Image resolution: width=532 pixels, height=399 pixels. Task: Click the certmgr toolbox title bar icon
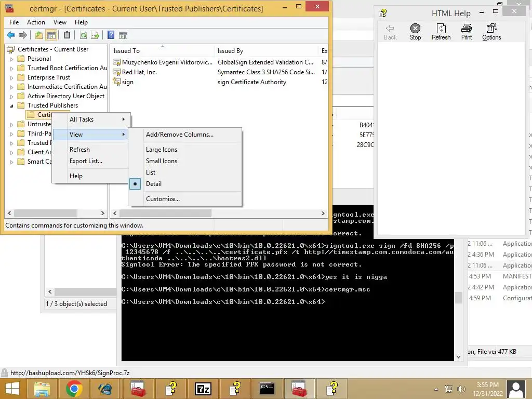[x=9, y=8]
